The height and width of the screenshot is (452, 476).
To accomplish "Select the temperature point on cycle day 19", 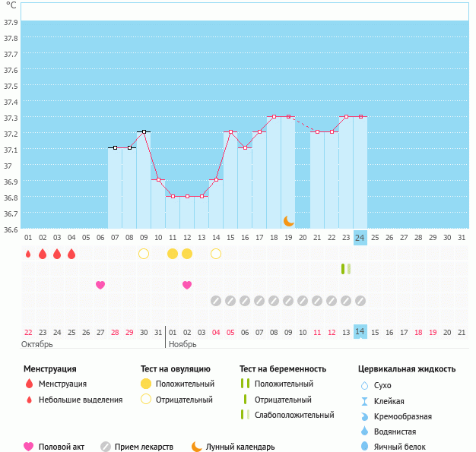I will (x=288, y=116).
